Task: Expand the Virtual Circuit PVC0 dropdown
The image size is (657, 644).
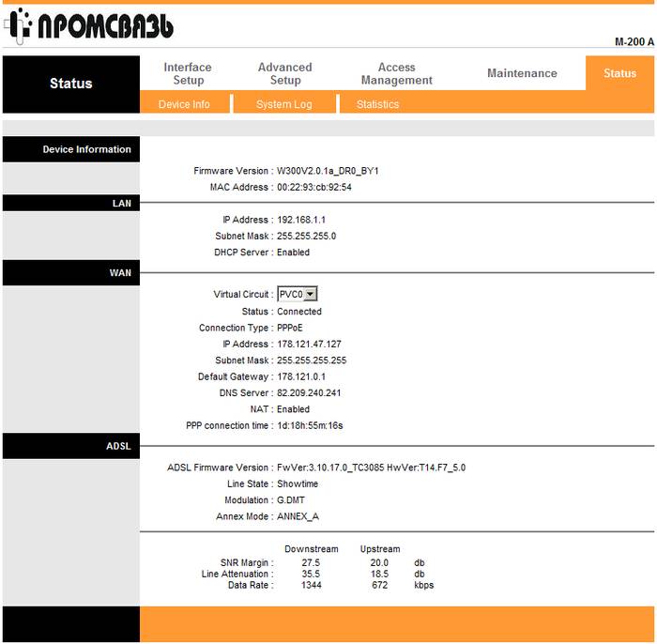Action: (x=298, y=294)
